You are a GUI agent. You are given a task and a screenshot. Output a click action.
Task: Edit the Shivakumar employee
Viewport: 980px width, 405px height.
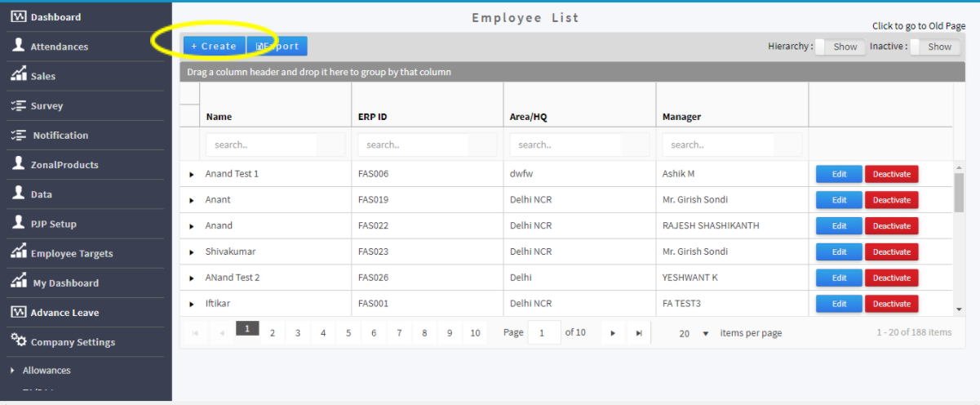pos(839,251)
